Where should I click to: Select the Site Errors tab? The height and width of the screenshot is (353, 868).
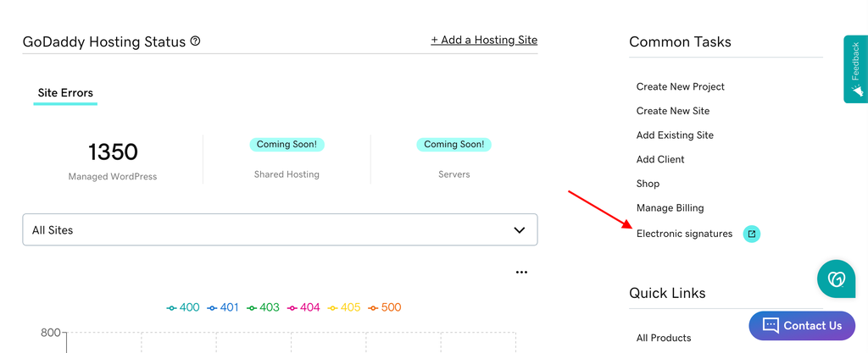point(65,93)
